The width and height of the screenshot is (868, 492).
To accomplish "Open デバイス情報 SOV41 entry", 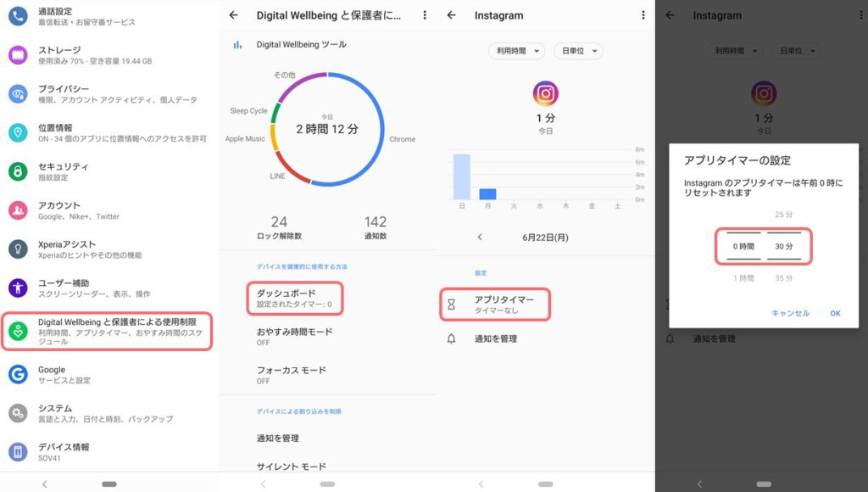I will point(109,452).
